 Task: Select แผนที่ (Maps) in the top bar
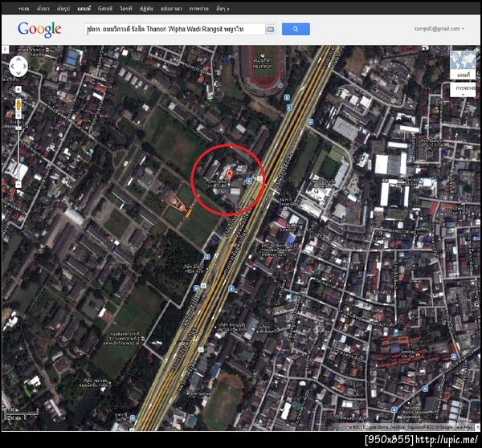[x=84, y=9]
